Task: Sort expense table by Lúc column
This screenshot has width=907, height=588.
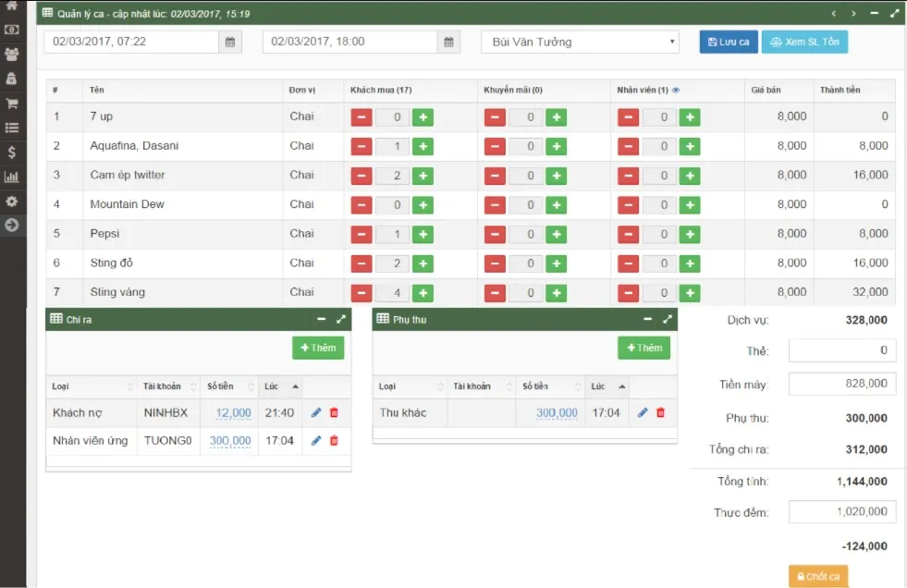Action: pos(282,386)
